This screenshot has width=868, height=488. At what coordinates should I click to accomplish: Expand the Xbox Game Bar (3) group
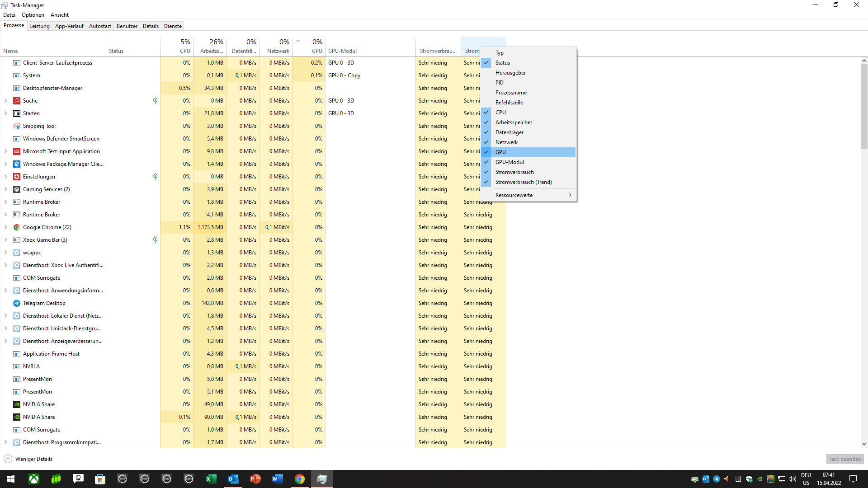tap(5, 240)
